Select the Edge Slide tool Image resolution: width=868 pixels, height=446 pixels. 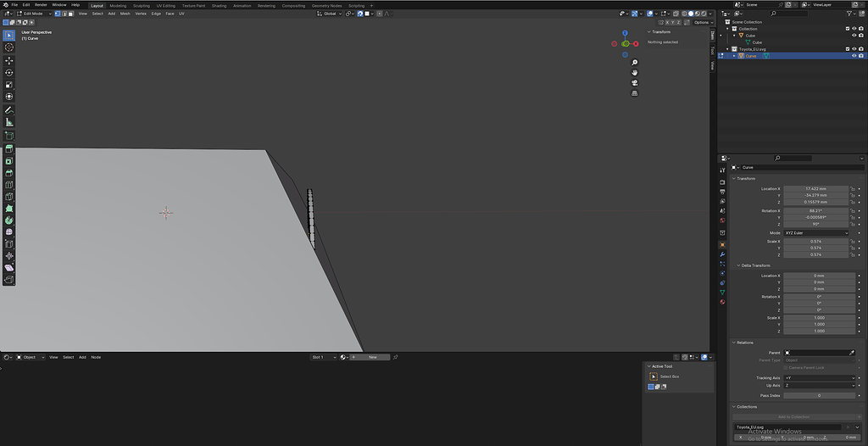(8, 244)
